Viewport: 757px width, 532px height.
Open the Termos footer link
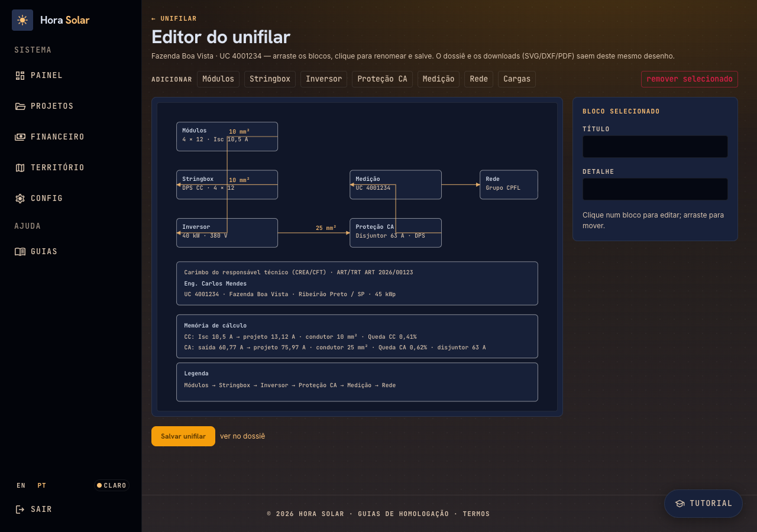pos(476,514)
